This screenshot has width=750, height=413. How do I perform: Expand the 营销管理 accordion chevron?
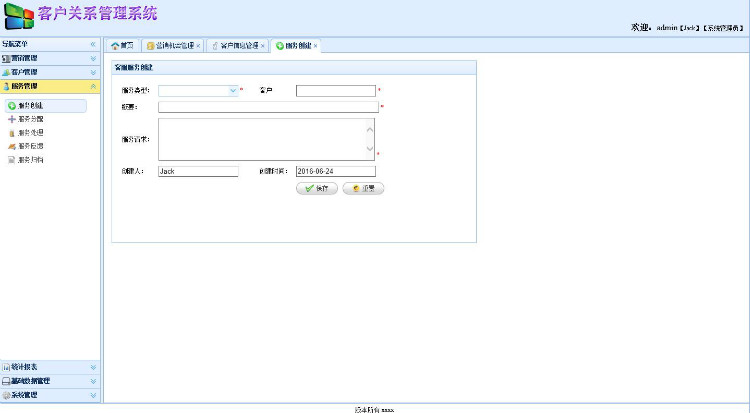pos(93,58)
